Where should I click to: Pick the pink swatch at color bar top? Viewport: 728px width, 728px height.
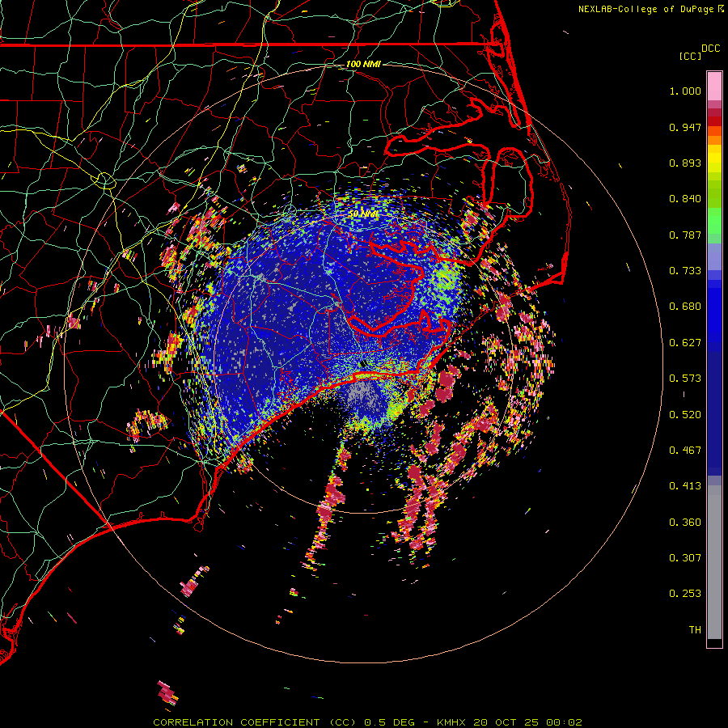tap(714, 87)
